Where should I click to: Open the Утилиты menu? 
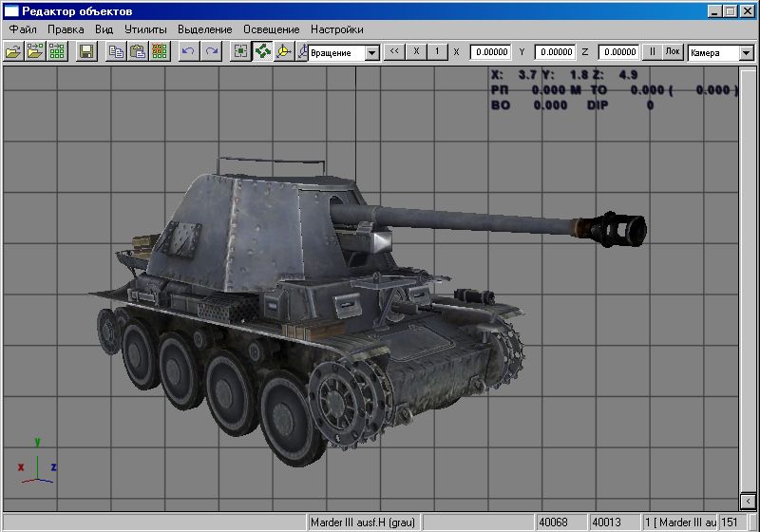click(145, 29)
